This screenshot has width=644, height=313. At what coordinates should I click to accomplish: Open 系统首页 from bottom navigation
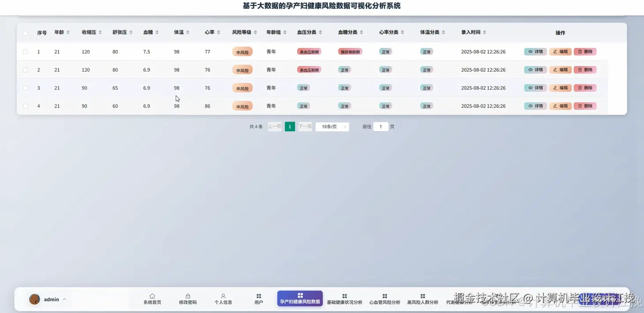(152, 299)
